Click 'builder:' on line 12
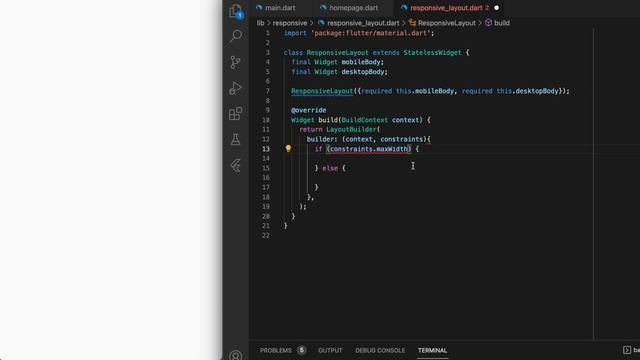 coord(322,139)
